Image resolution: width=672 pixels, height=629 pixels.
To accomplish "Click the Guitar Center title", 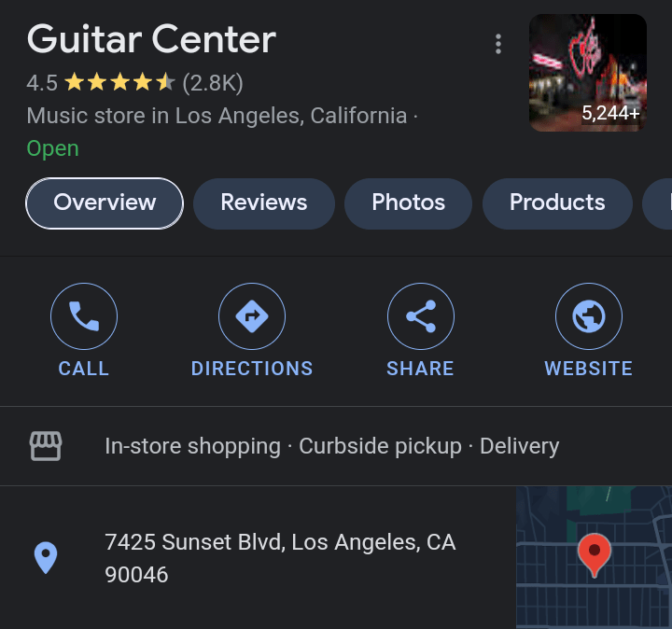I will pyautogui.click(x=151, y=39).
